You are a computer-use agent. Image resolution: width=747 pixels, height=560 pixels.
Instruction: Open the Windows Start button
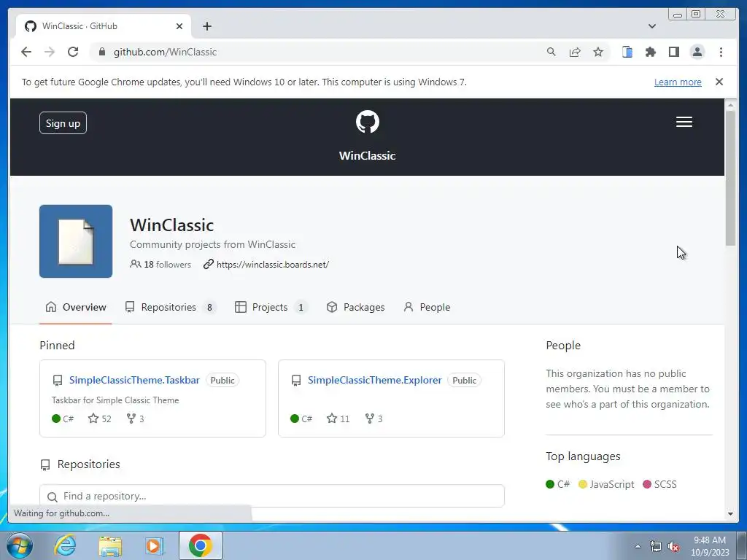point(19,545)
